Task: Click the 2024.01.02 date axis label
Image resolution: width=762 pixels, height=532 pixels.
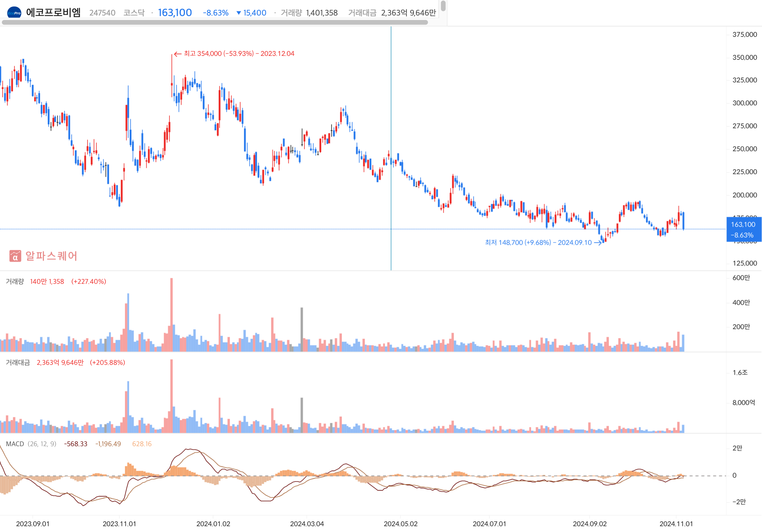Action: 213,524
